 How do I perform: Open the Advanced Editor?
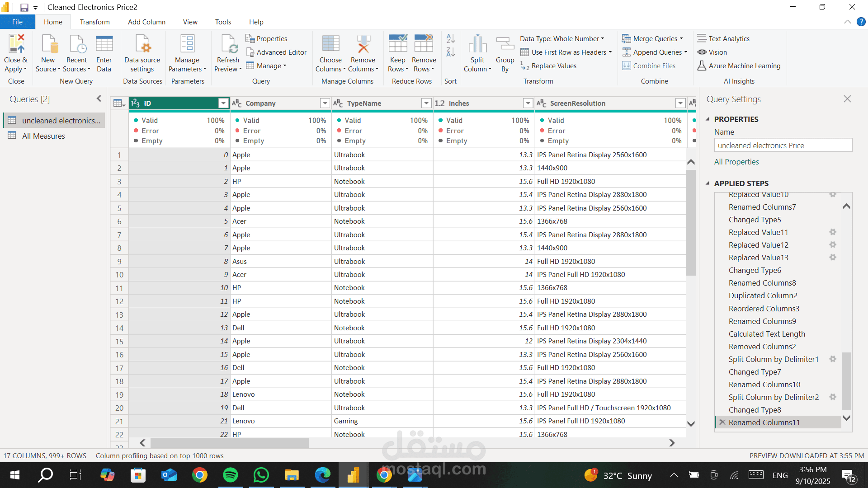(x=276, y=52)
